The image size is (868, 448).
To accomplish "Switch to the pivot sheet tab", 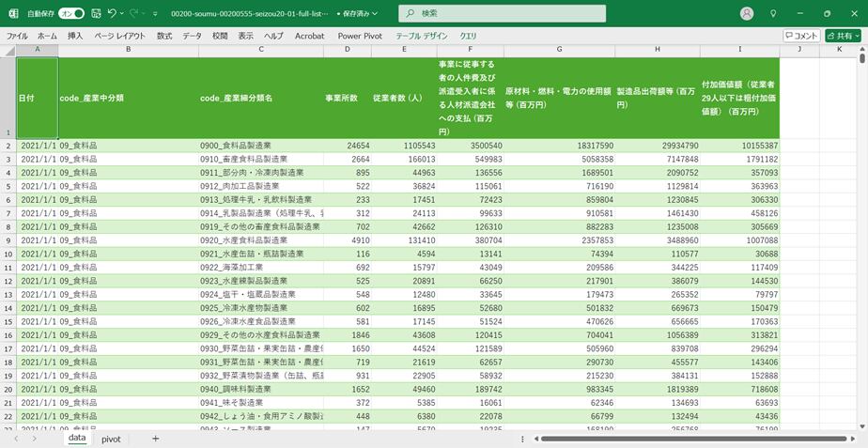I will pyautogui.click(x=111, y=439).
